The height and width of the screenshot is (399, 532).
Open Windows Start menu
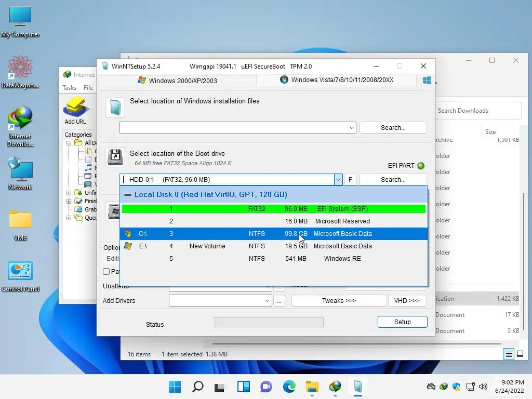[175, 387]
